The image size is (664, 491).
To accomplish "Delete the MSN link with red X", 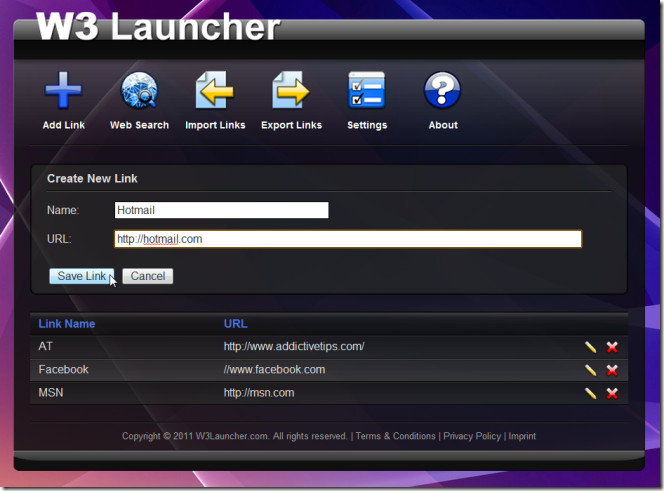I will (x=612, y=393).
